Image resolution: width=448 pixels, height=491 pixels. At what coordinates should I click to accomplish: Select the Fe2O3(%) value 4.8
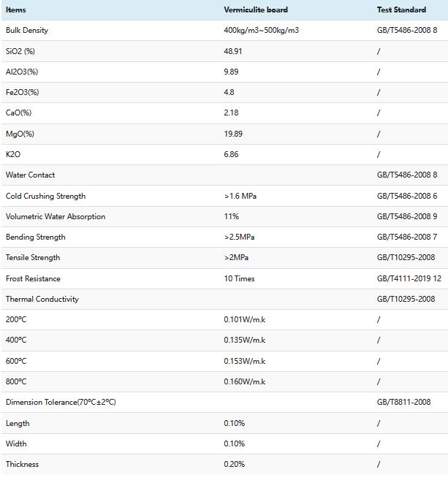coord(229,92)
